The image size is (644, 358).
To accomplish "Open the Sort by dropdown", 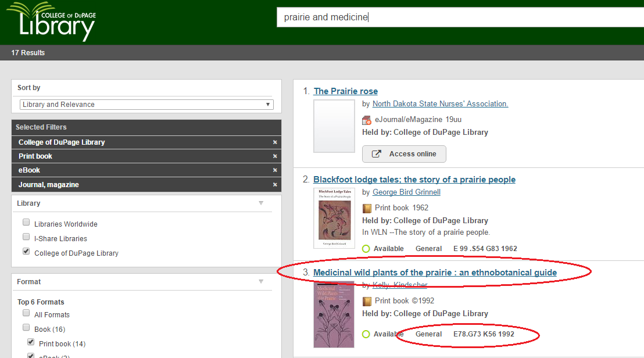I will 146,105.
